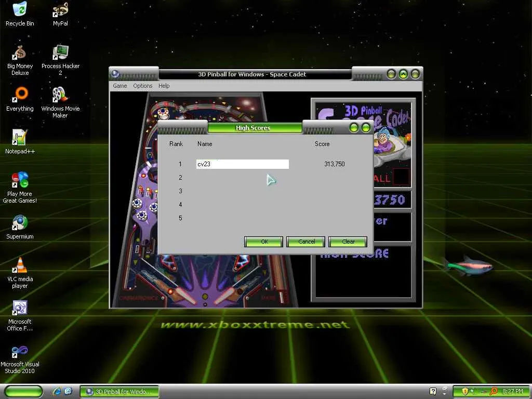This screenshot has height=399, width=532.
Task: Select the Play More Great Games icon
Action: [20, 188]
